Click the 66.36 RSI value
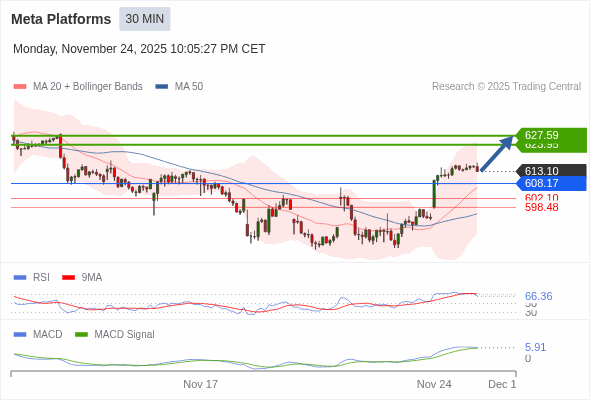 pos(538,296)
